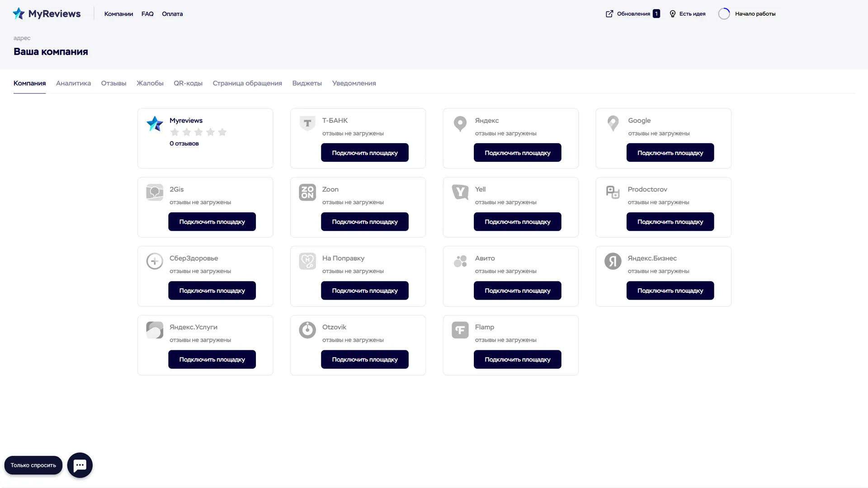The width and height of the screenshot is (868, 488).
Task: Click the Prodoctorov platform icon
Action: coord(613,192)
